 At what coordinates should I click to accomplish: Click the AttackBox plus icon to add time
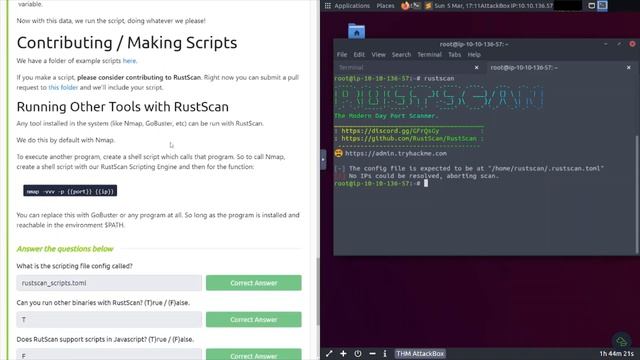(x=343, y=353)
